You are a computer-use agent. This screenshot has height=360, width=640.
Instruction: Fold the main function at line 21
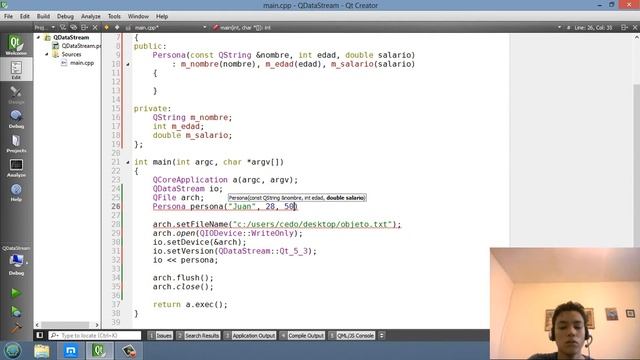128,162
